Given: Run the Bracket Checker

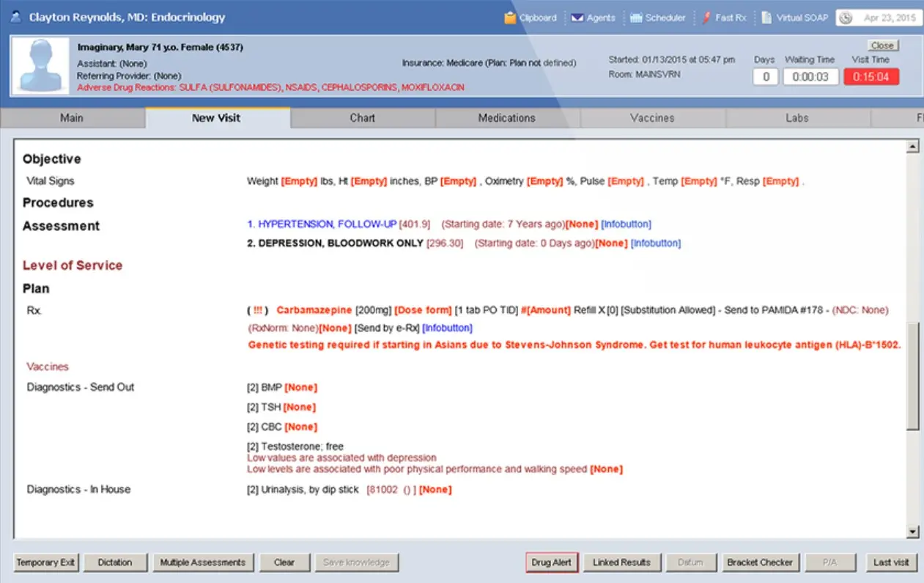Looking at the screenshot, I should [761, 562].
